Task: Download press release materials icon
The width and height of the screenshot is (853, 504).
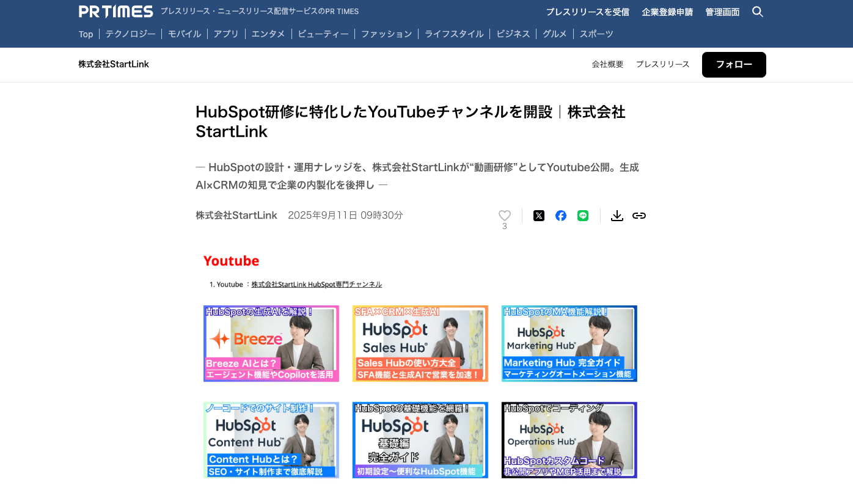Action: 617,216
